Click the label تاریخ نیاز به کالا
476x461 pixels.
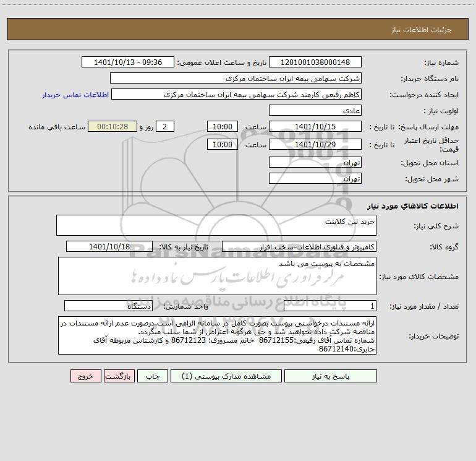pyautogui.click(x=184, y=247)
